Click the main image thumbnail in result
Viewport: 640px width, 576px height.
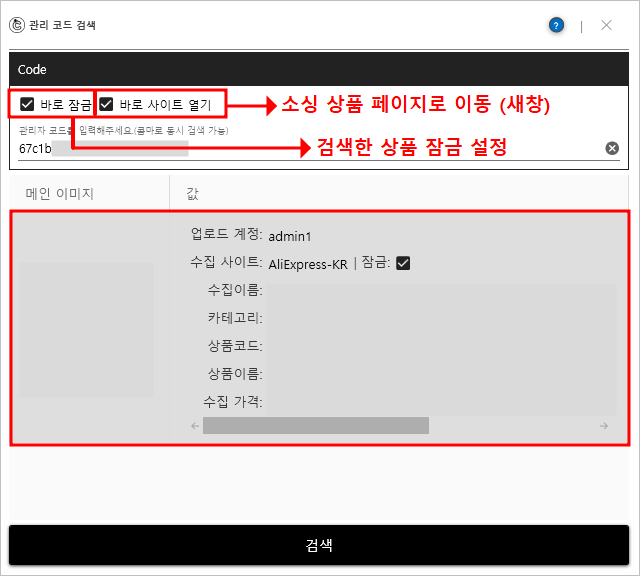tap(86, 330)
